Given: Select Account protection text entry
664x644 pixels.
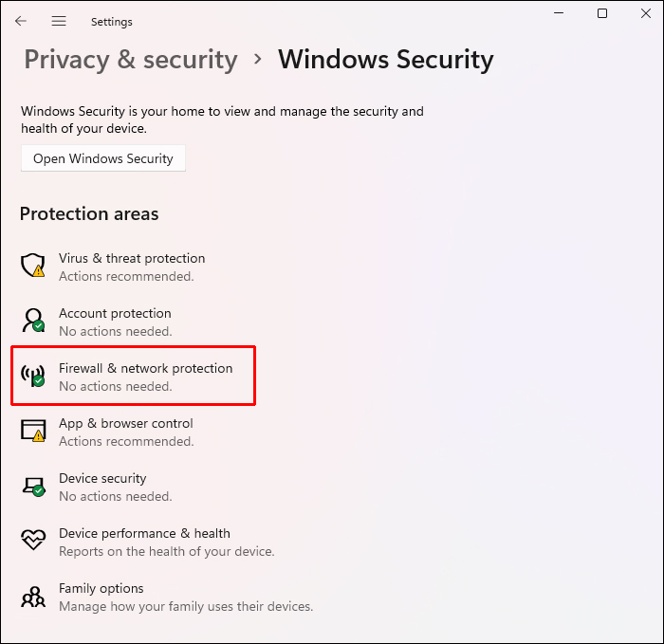Looking at the screenshot, I should pyautogui.click(x=115, y=313).
